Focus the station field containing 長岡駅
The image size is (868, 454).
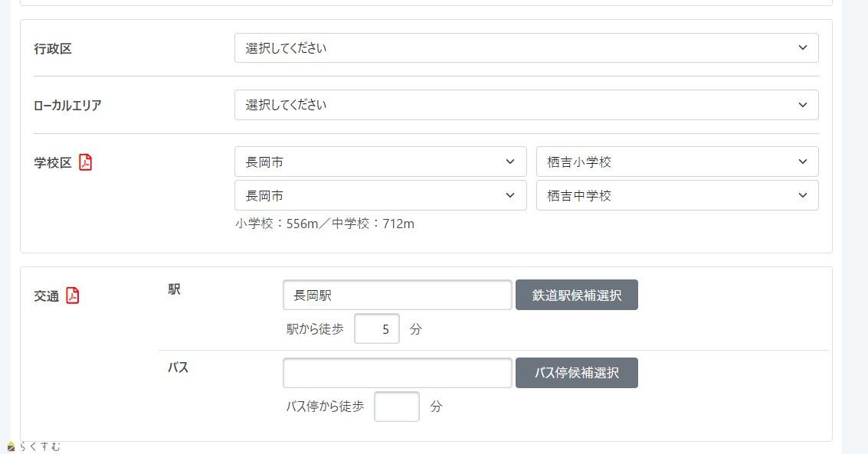pos(397,295)
